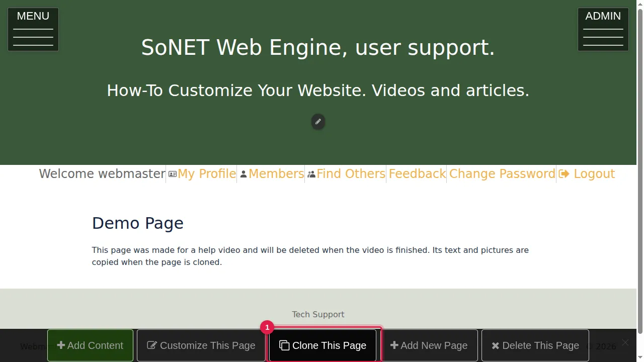Click the vertical page scrollbar
The image size is (644, 362).
[x=640, y=171]
